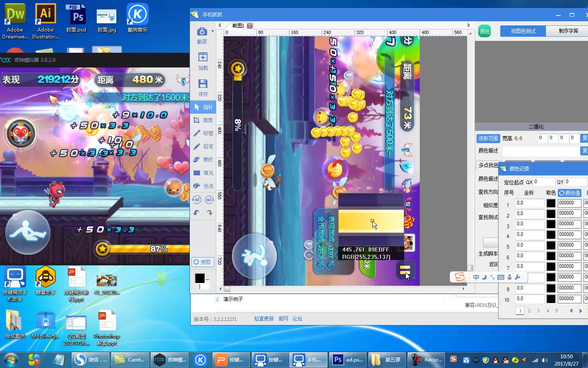This screenshot has height=368, width=588.
Task: Open the 封面.psd desktop file
Action: (76, 18)
